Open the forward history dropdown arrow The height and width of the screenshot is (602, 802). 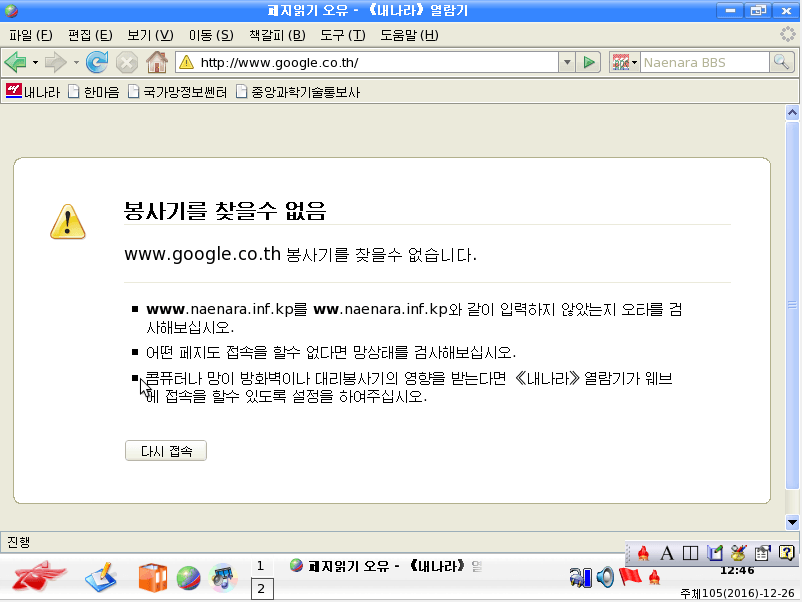tap(76, 62)
